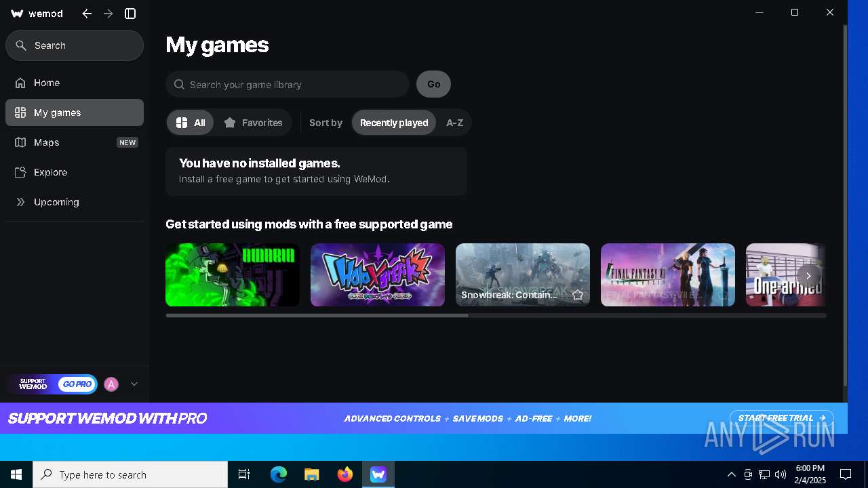
Task: Click the Go button
Action: pos(433,84)
